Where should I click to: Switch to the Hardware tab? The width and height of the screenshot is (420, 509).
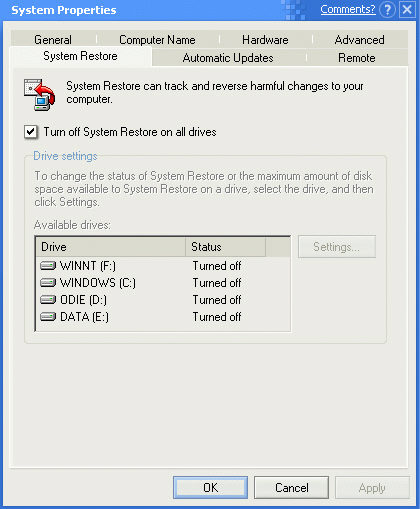(265, 40)
